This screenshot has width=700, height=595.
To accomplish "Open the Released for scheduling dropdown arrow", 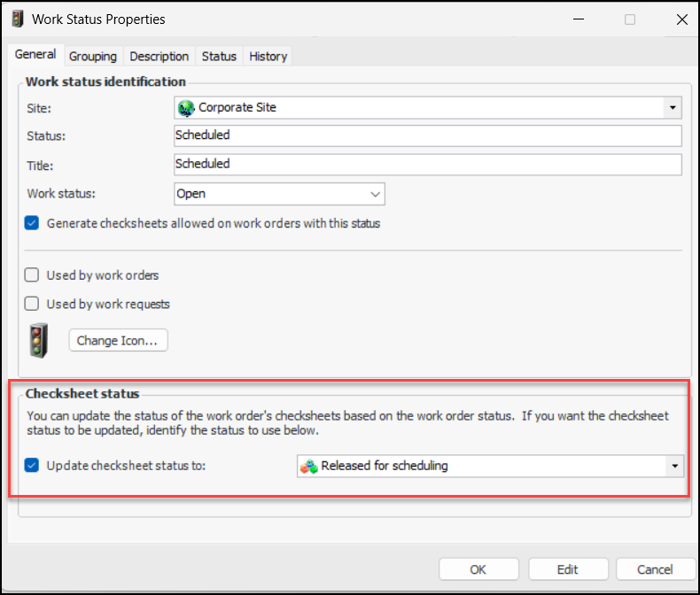I will pyautogui.click(x=674, y=466).
